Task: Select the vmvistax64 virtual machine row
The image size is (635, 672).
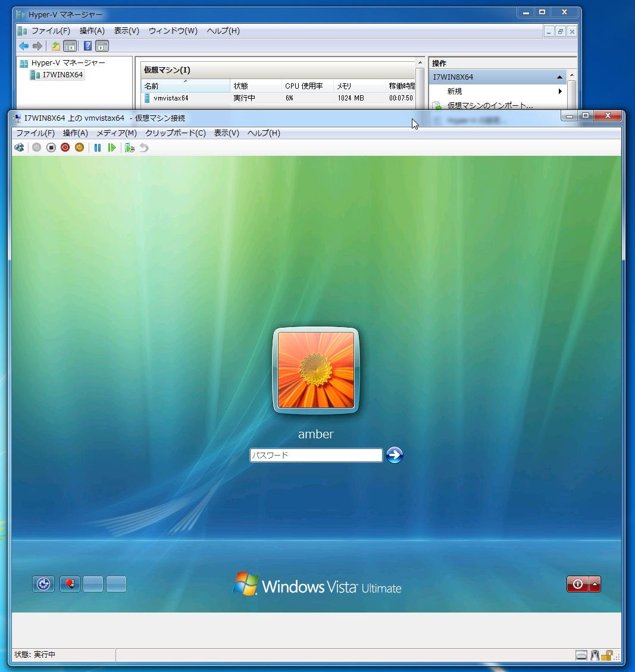Action: (x=278, y=98)
